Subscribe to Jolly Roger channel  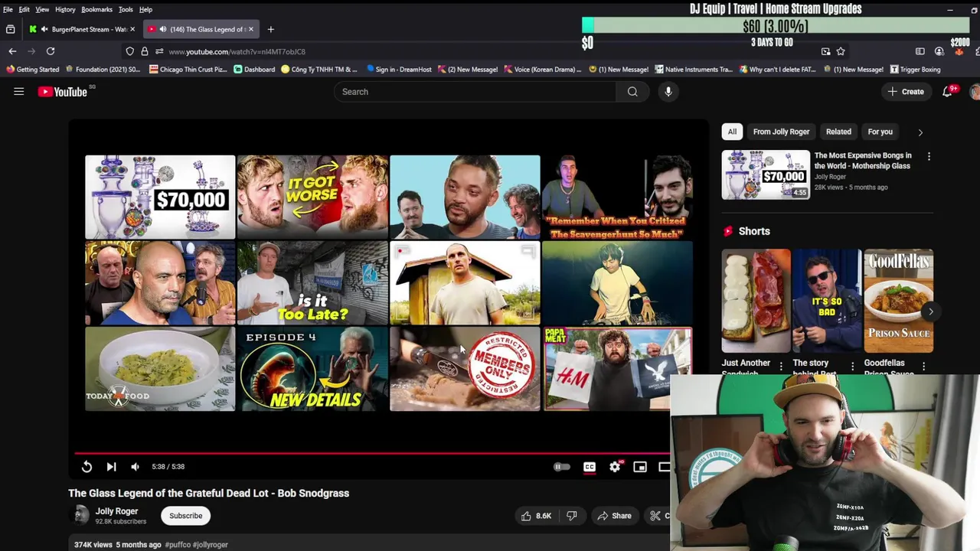(186, 516)
